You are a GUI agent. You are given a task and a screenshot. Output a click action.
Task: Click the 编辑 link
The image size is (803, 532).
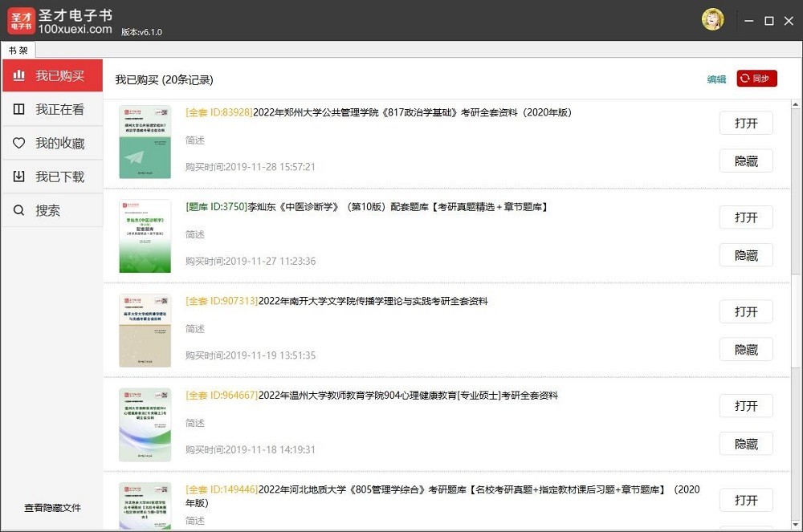point(716,79)
